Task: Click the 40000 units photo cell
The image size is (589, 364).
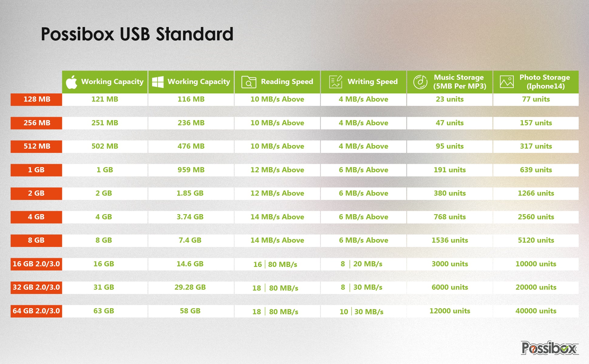Action: click(x=536, y=311)
